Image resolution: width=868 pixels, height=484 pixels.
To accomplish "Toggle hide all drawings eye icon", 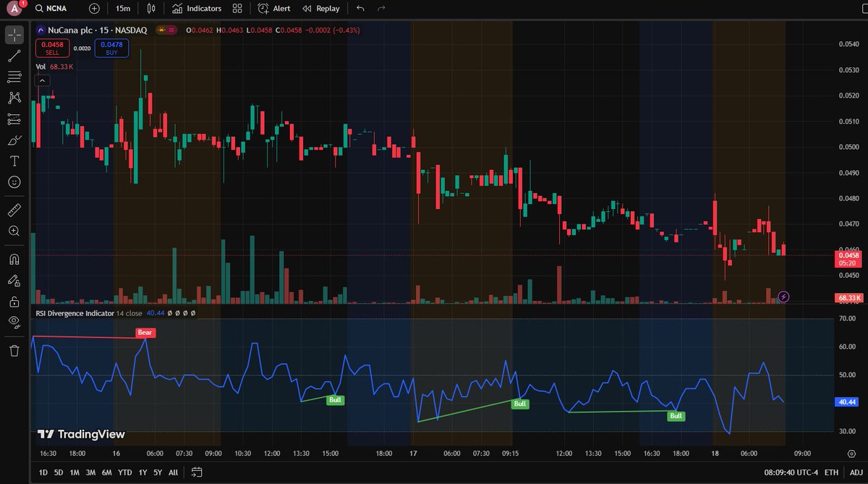I will pos(14,322).
